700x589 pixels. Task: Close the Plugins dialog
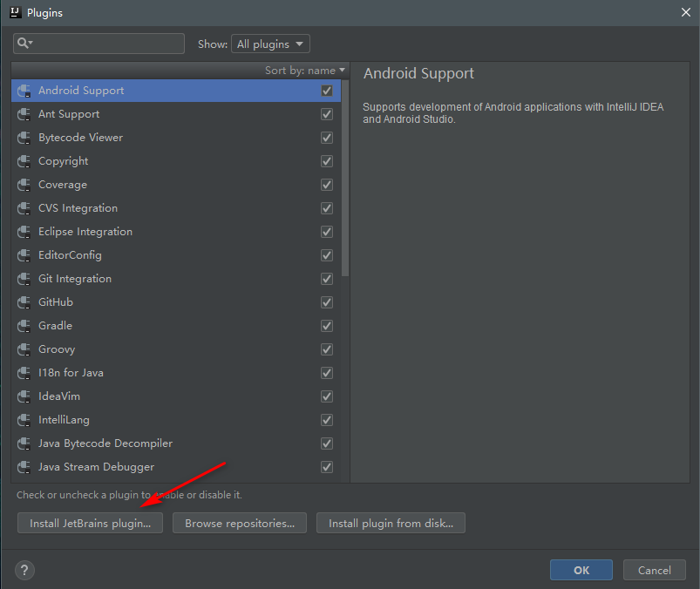pyautogui.click(x=686, y=12)
